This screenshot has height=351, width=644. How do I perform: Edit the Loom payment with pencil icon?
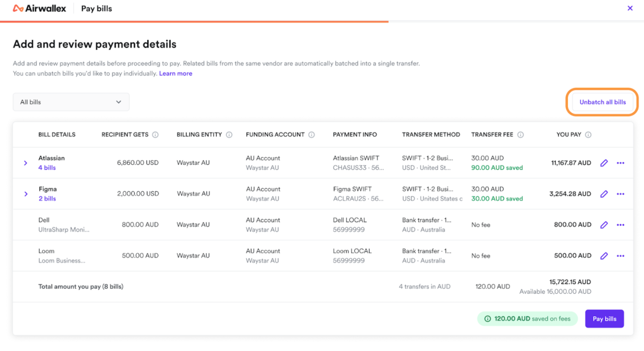pos(604,256)
